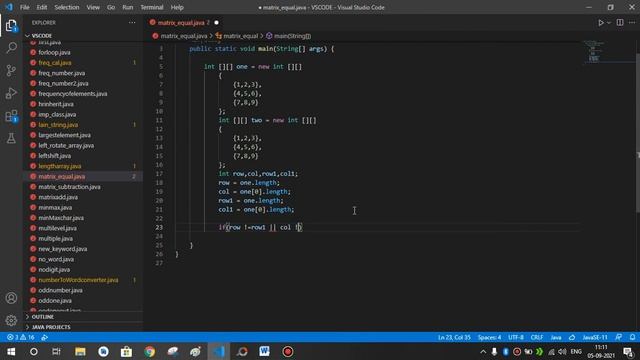640x360 pixels.
Task: Open problems via errors and warnings count
Action: click(20, 338)
